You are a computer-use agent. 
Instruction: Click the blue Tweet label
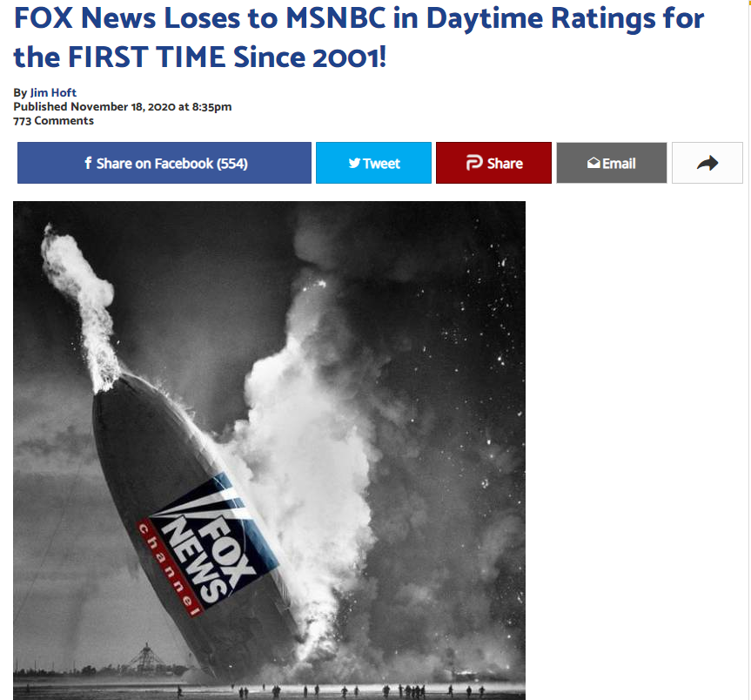pyautogui.click(x=381, y=164)
